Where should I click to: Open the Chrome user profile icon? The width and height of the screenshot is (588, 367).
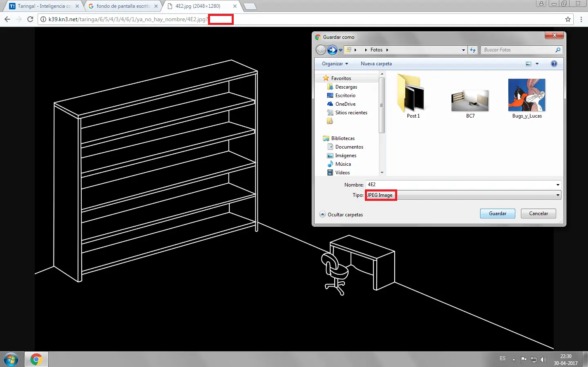click(x=541, y=3)
